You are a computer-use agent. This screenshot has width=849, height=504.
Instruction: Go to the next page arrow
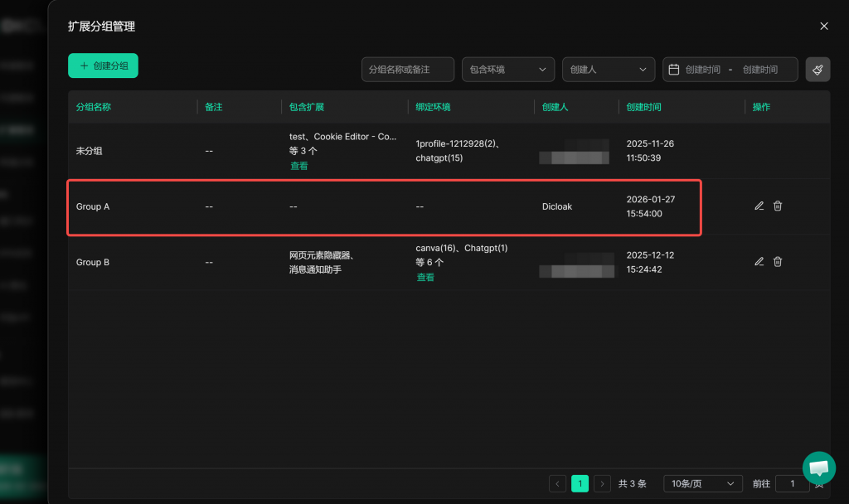(603, 483)
